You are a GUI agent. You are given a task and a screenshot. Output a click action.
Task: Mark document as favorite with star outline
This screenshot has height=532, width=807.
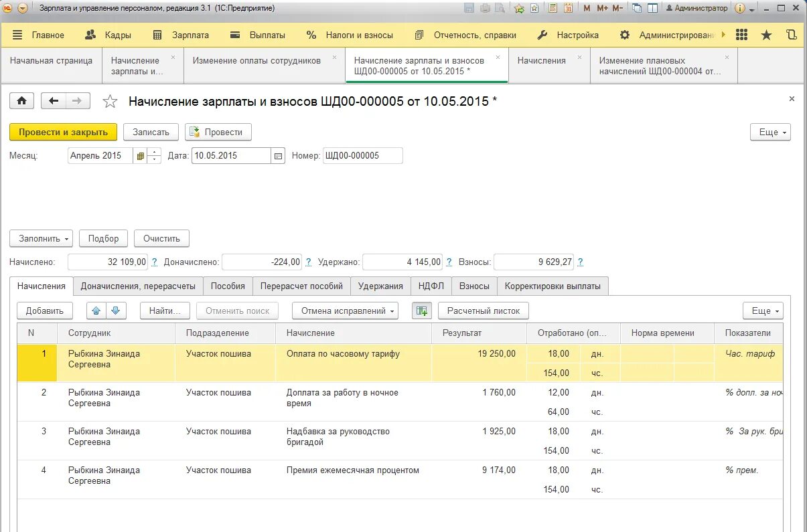[x=110, y=102]
